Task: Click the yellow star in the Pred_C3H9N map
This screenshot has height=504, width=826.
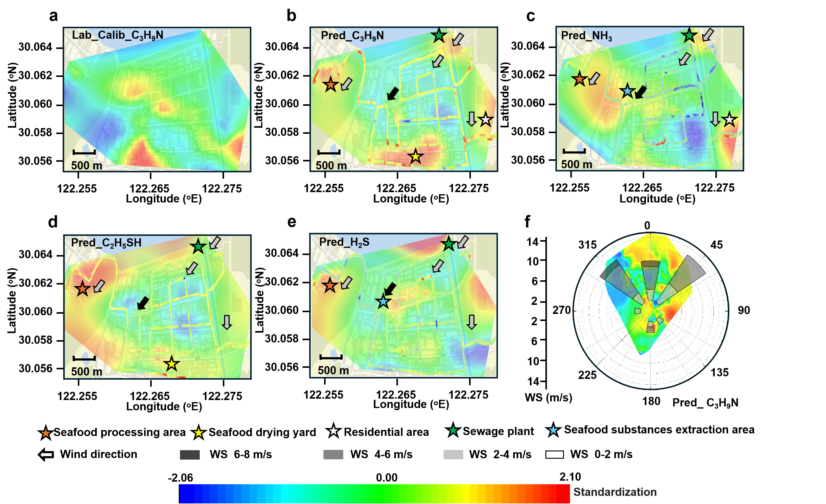Action: (x=416, y=156)
